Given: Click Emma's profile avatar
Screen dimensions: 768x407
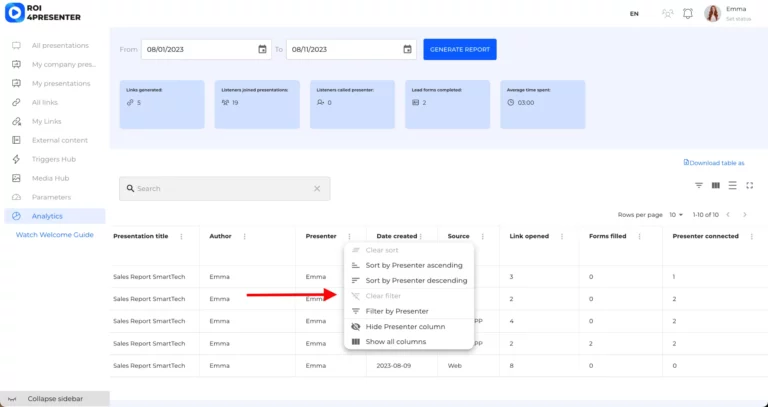Looking at the screenshot, I should coord(713,13).
